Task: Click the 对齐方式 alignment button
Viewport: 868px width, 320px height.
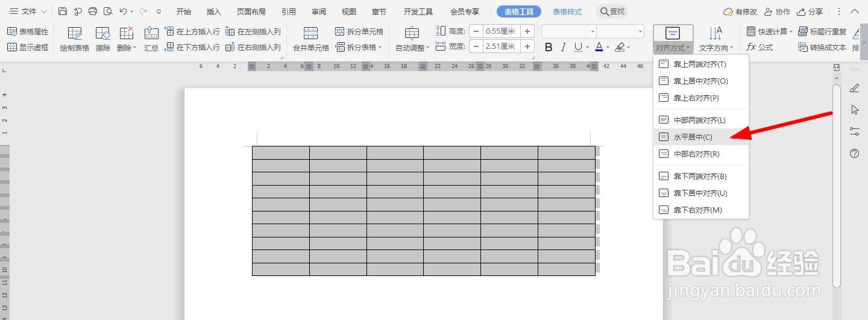Action: pyautogui.click(x=673, y=39)
